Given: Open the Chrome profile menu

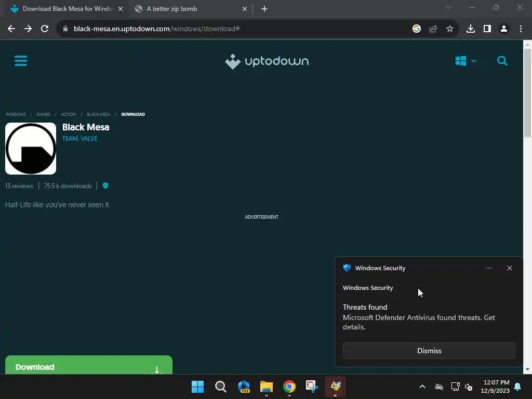Looking at the screenshot, I should click(x=504, y=29).
